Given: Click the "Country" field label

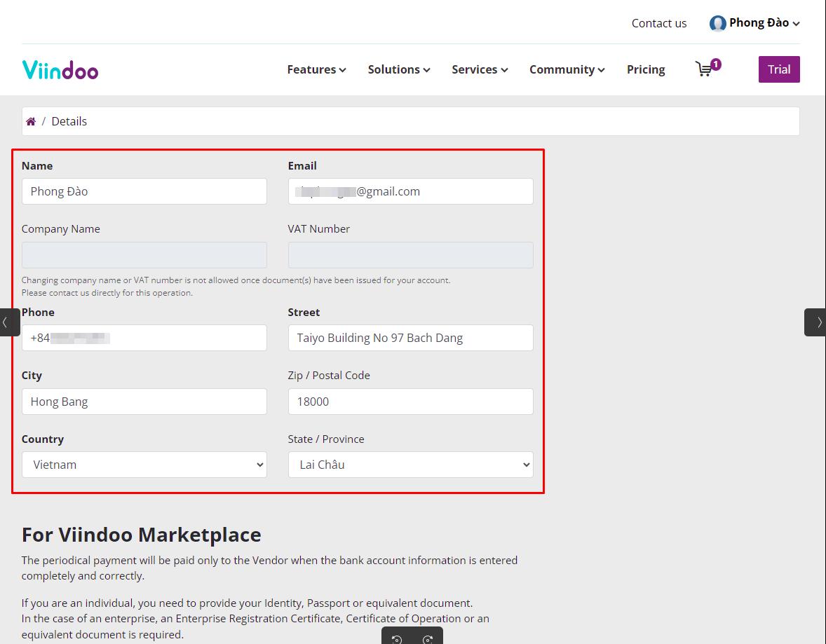Looking at the screenshot, I should tap(43, 439).
